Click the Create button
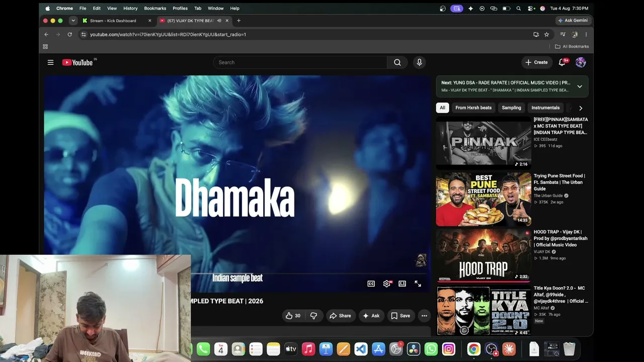 coord(536,62)
